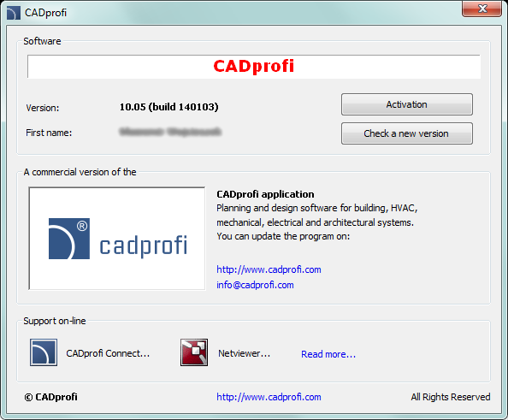
Task: Select the version text 10.05 (build 140103)
Action: pos(168,107)
